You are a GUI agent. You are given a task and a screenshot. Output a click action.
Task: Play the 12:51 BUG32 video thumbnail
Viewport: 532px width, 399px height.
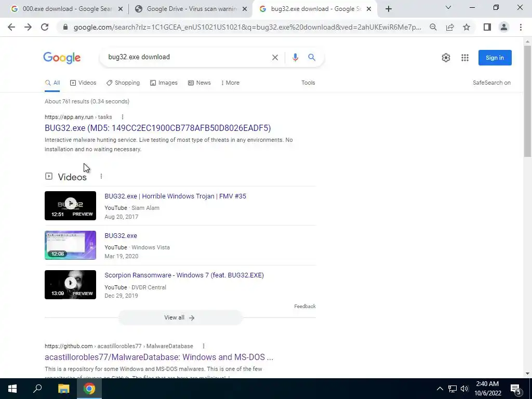pos(70,206)
